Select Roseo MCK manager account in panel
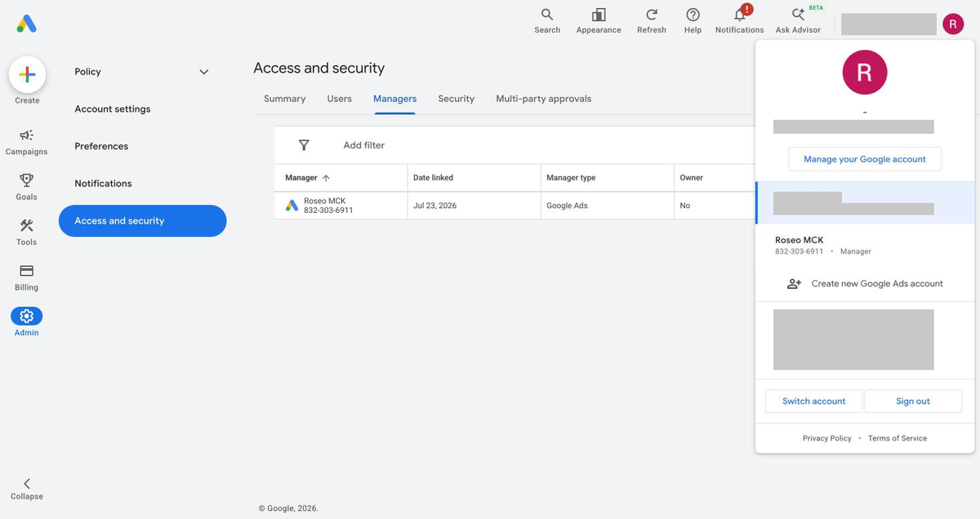 coord(865,245)
